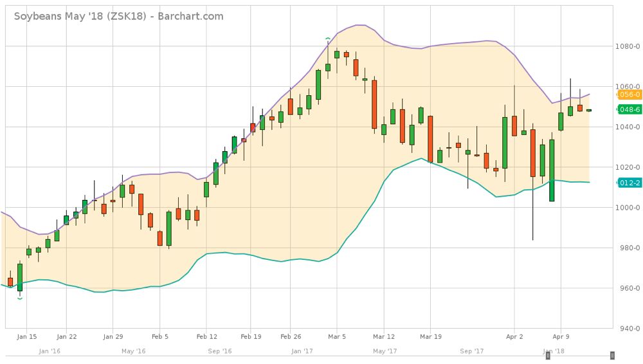This screenshot has height=364, width=643.
Task: Click the Apr 9 date label
Action: pos(561,337)
